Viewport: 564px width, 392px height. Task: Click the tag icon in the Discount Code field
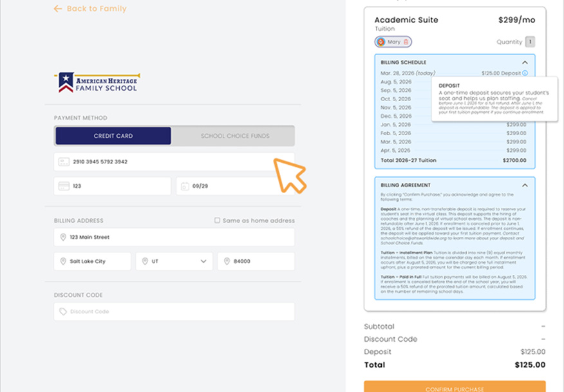[63, 312]
